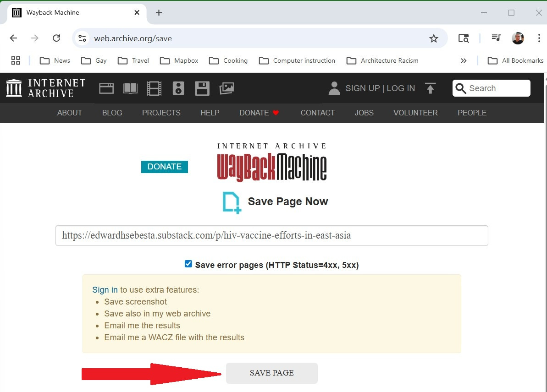Open the VOLUNTEER menu item
The width and height of the screenshot is (547, 392).
[415, 113]
